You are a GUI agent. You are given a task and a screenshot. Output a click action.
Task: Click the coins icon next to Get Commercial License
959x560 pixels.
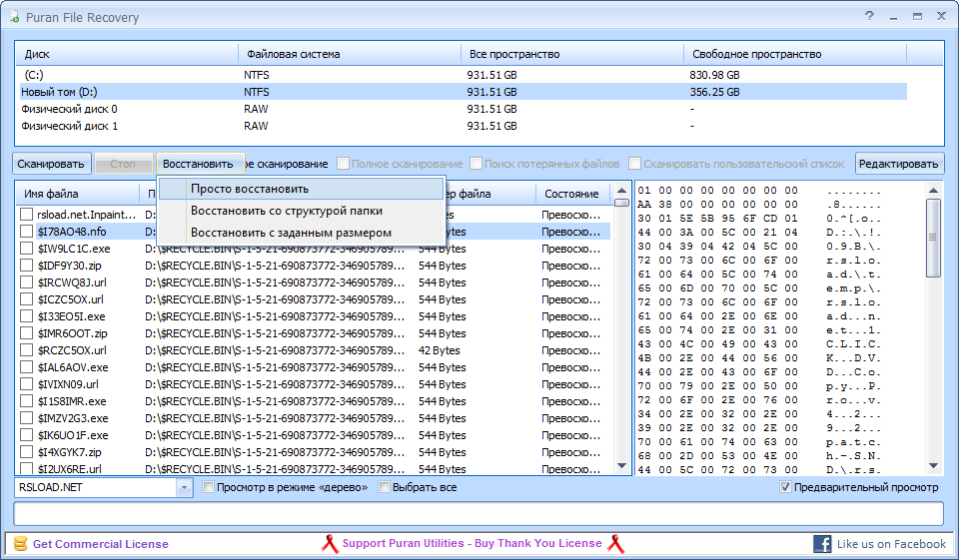(20, 543)
